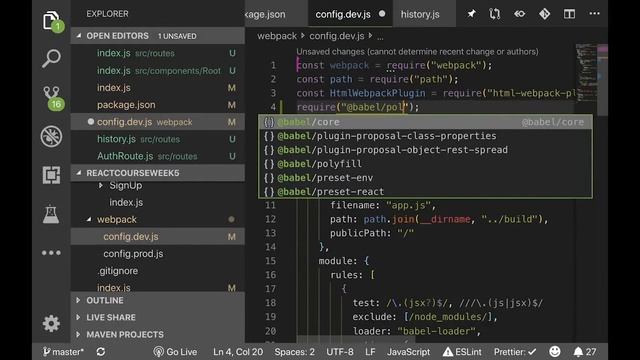Select @babel/polyfill suggestion
The height and width of the screenshot is (360, 640).
coord(425,164)
